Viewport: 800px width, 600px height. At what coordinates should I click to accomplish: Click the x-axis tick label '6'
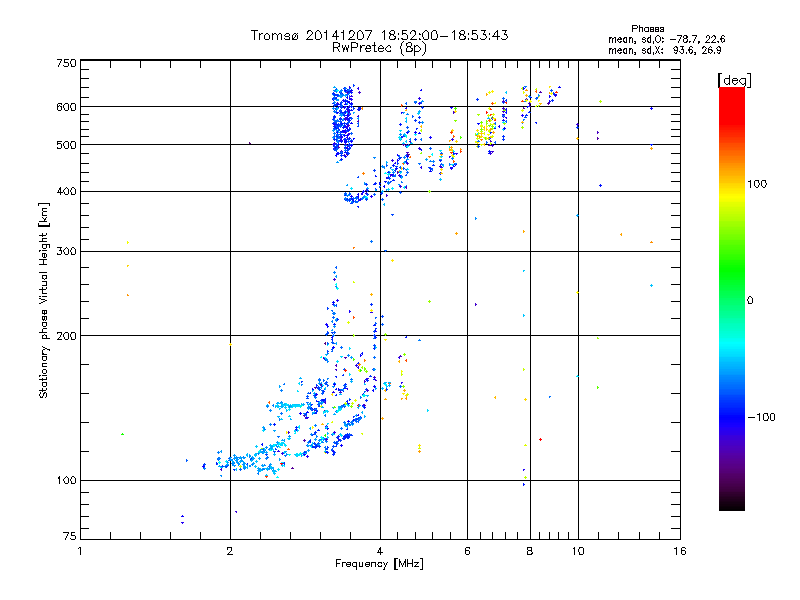tap(467, 551)
